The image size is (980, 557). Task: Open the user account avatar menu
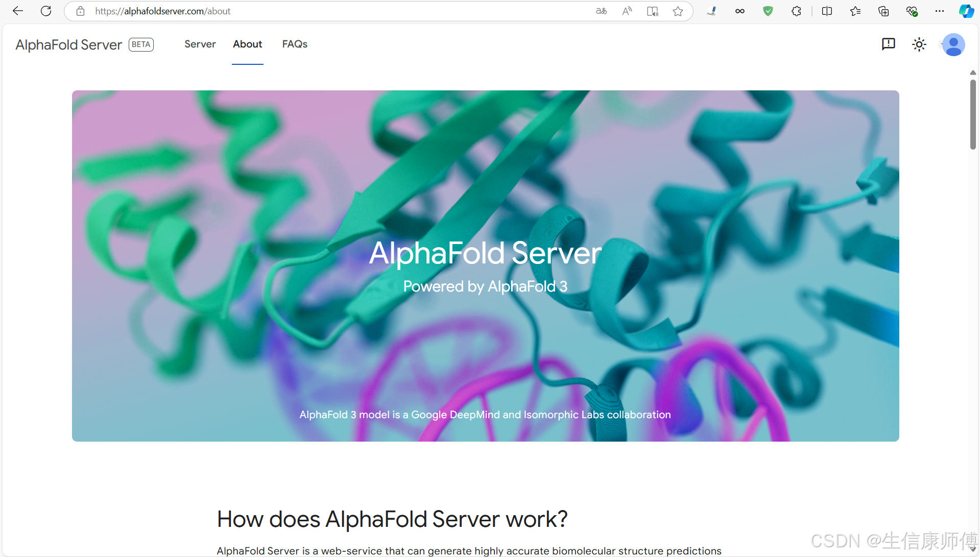pos(953,45)
